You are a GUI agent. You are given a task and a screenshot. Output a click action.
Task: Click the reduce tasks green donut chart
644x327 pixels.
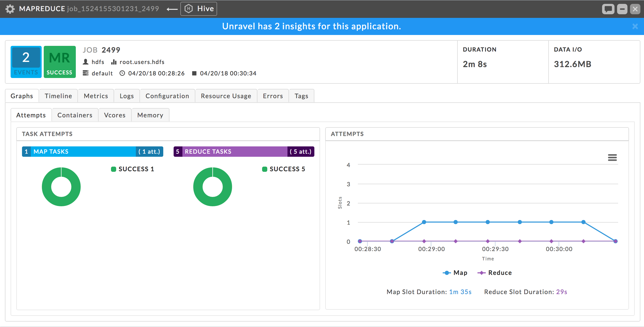click(213, 187)
